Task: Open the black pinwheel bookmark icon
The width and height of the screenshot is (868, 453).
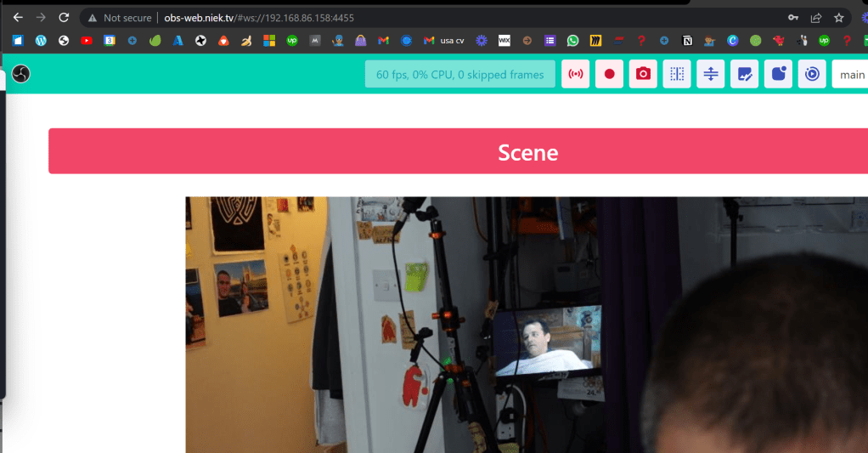Action: tap(201, 41)
